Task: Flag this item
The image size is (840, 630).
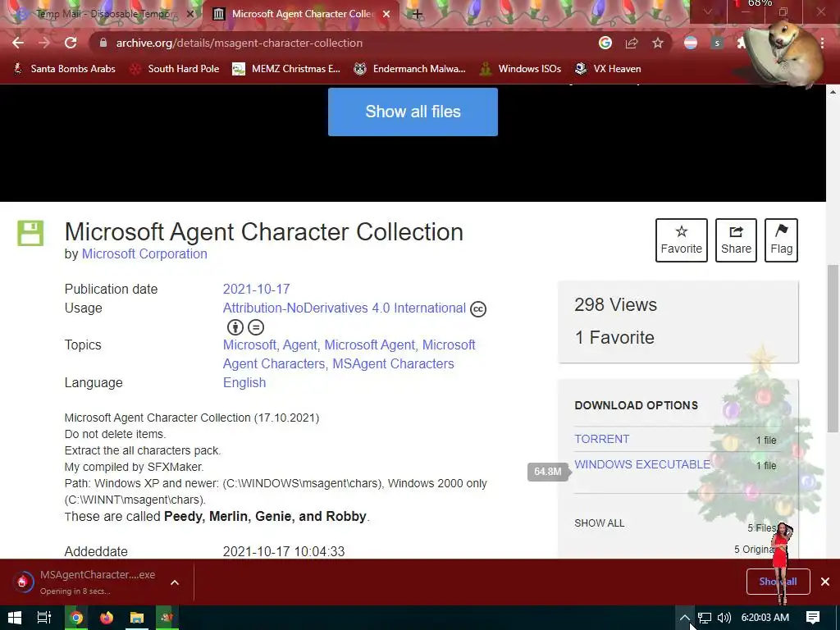Action: coord(781,240)
